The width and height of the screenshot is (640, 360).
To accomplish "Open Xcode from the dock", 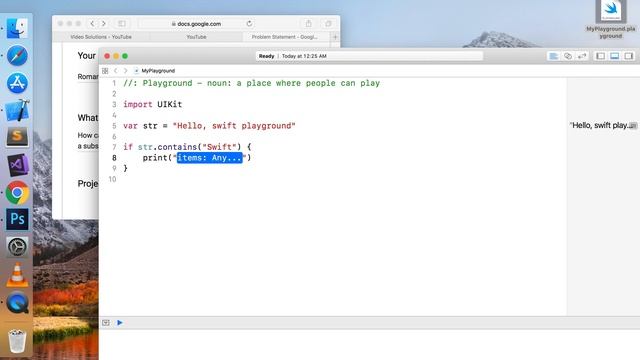I will 17,110.
